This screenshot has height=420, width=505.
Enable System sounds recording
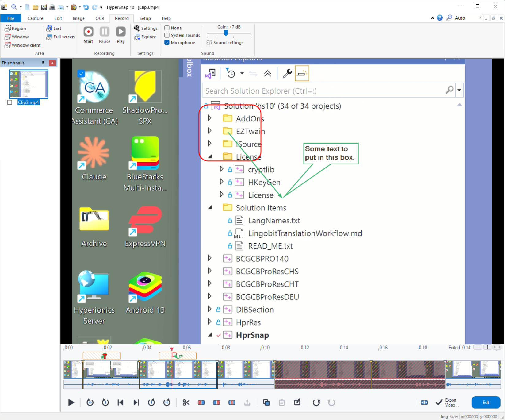tap(182, 35)
